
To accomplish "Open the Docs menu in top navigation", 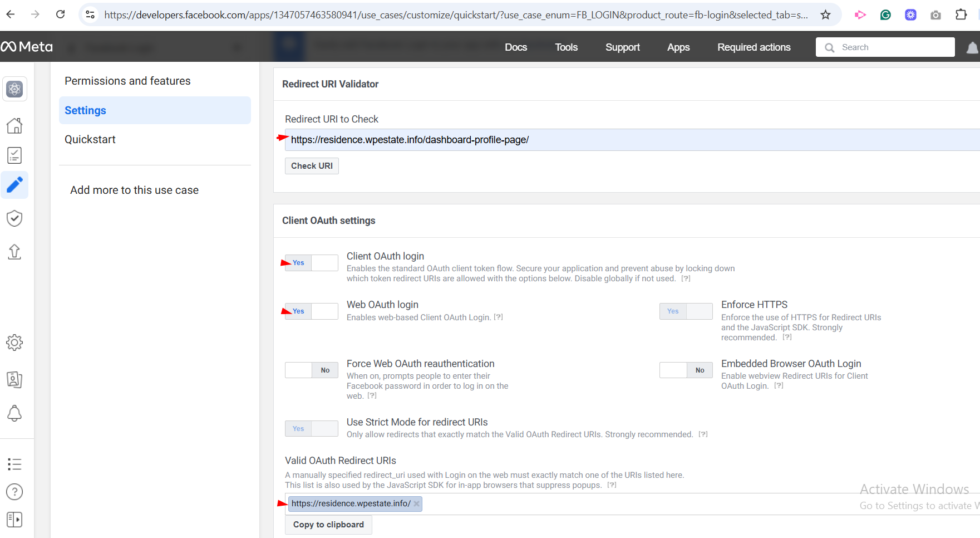I will coord(515,47).
